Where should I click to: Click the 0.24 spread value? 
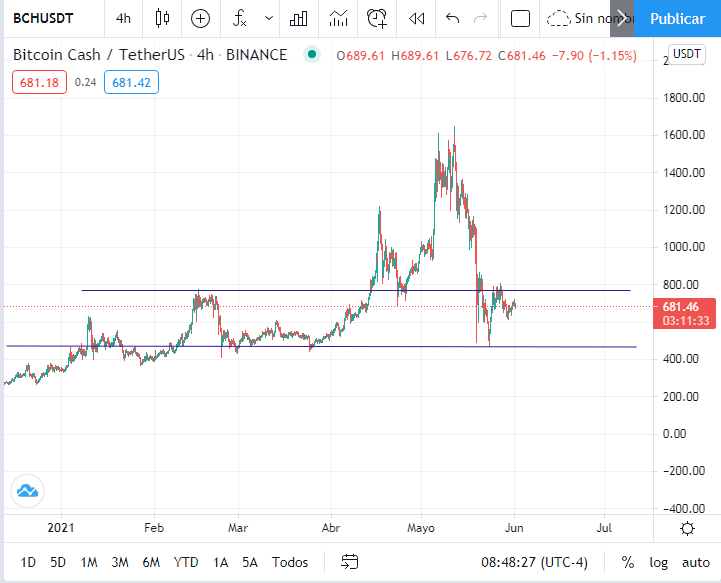[x=86, y=82]
